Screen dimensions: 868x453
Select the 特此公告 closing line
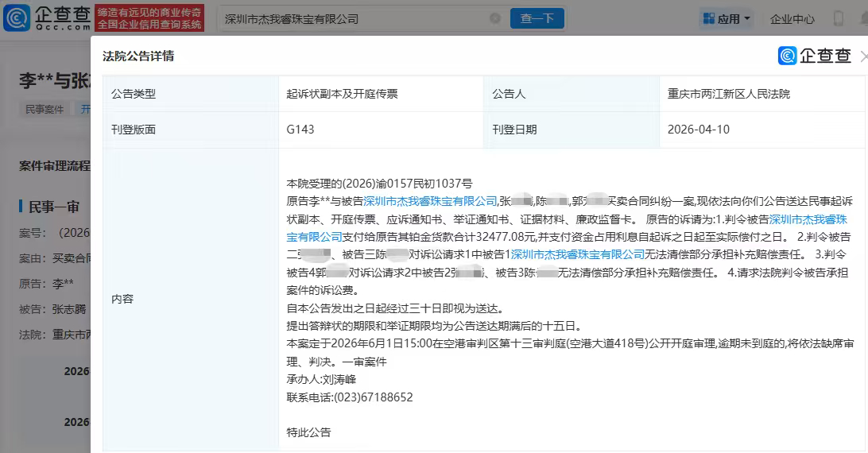click(308, 432)
